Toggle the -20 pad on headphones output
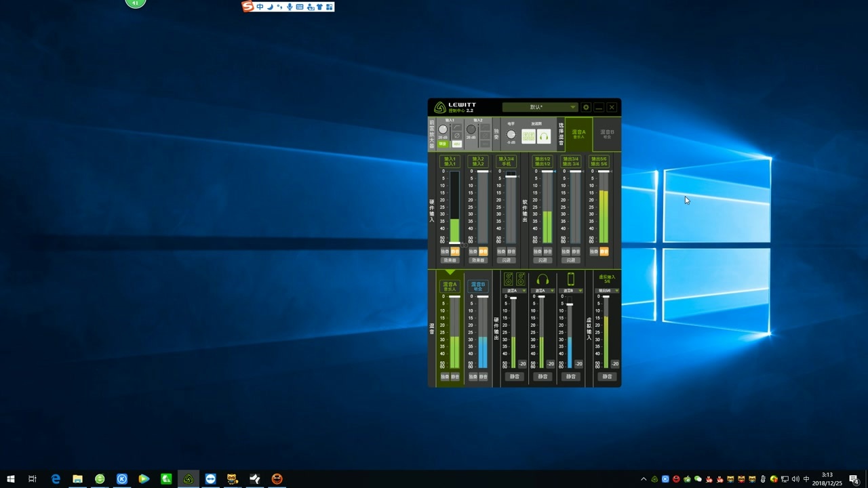 551,364
